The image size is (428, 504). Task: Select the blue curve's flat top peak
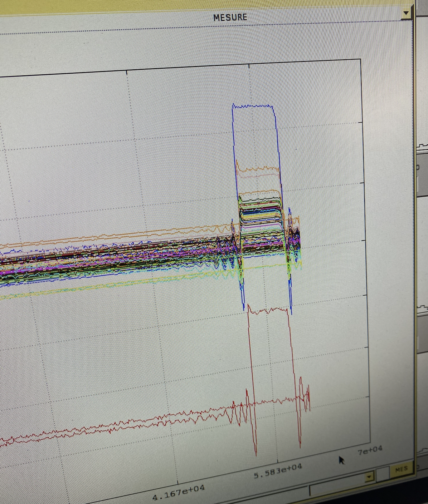tap(253, 106)
